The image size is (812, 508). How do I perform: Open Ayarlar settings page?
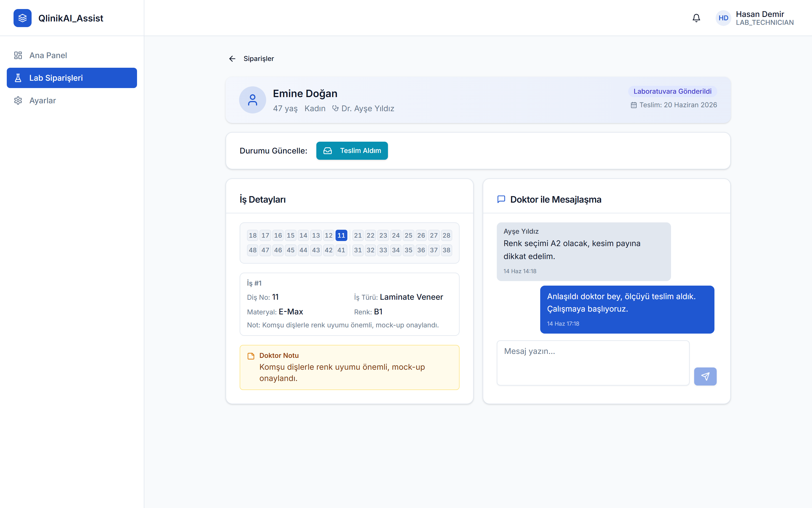pos(72,100)
